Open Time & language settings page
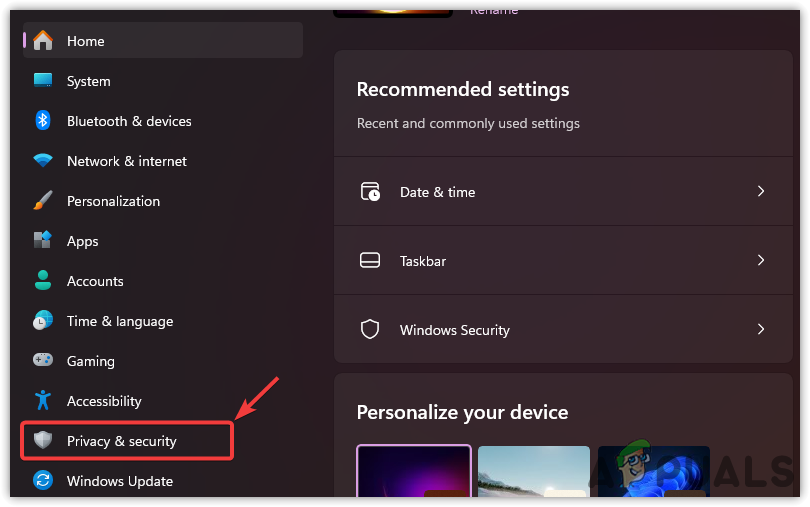The width and height of the screenshot is (810, 507). 120,321
